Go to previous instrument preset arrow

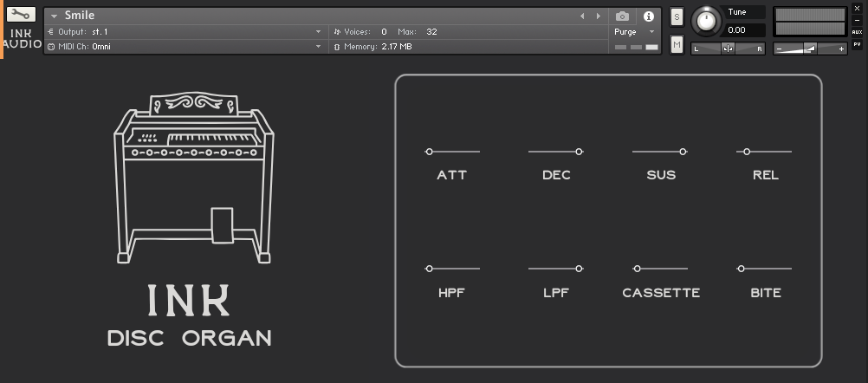click(x=582, y=16)
